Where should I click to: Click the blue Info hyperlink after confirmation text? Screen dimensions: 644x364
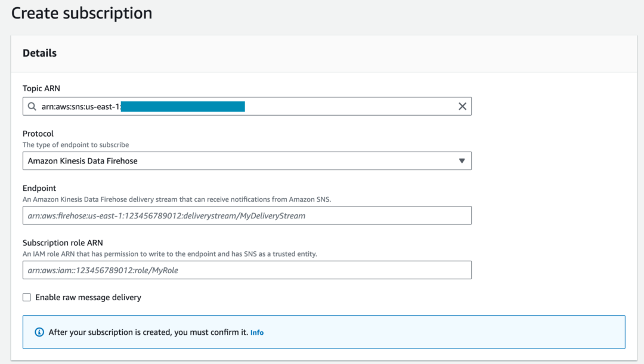(256, 332)
